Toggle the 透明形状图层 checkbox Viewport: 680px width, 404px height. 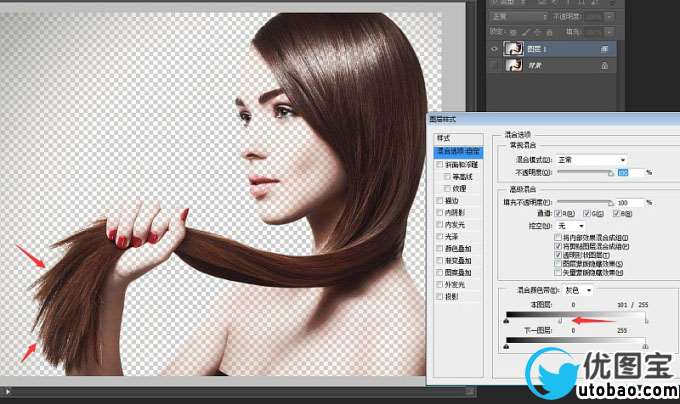pos(557,255)
